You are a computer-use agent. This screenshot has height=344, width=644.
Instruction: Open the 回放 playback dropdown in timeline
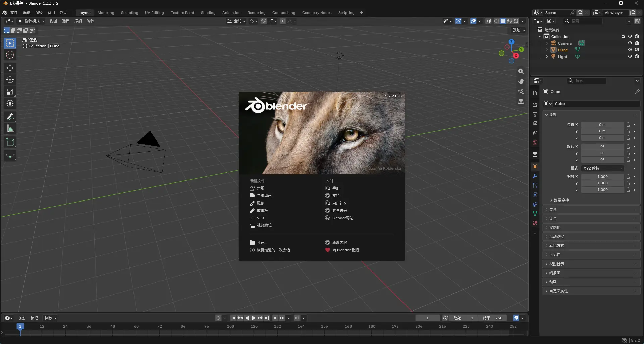pyautogui.click(x=51, y=318)
